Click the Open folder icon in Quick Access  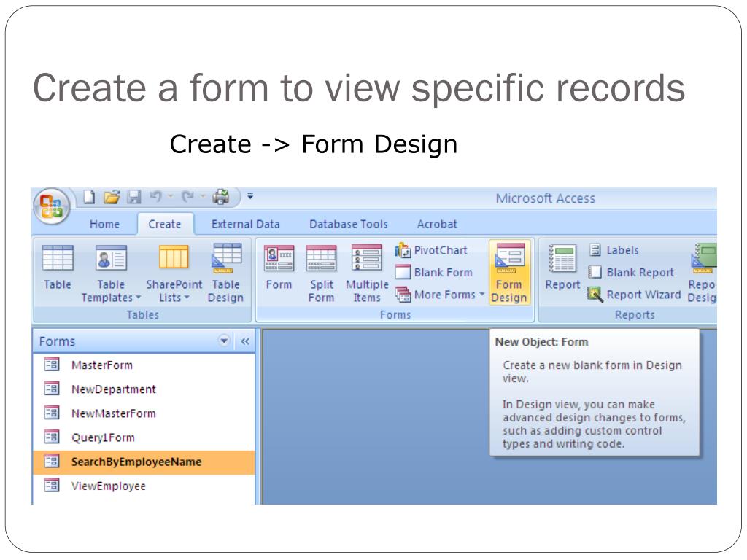112,197
